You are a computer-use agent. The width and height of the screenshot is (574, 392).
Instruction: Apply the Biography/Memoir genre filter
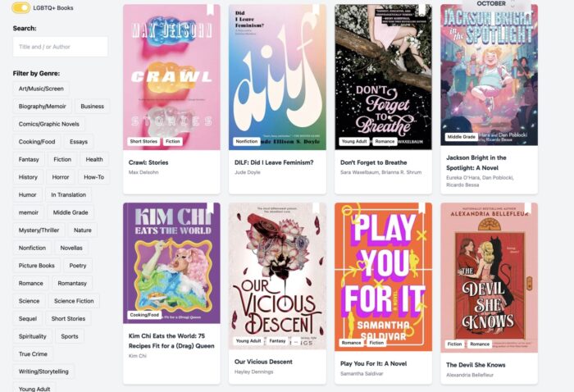click(x=43, y=106)
